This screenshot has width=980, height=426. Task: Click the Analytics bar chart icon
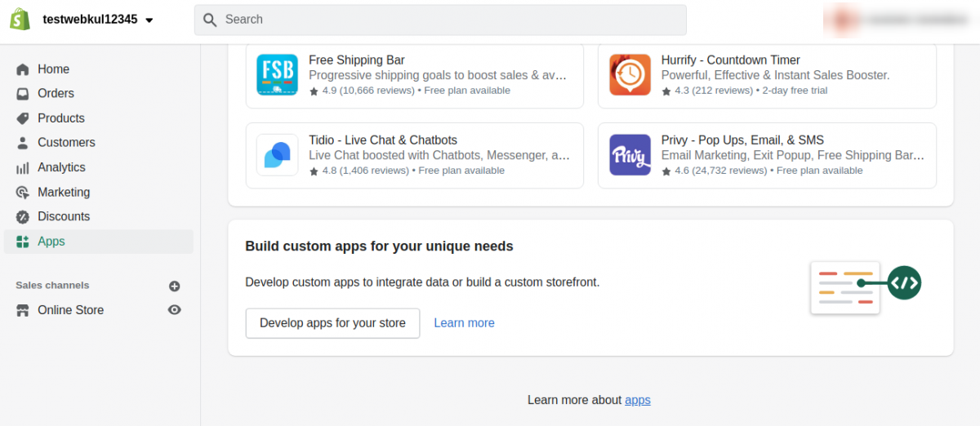coord(23,167)
